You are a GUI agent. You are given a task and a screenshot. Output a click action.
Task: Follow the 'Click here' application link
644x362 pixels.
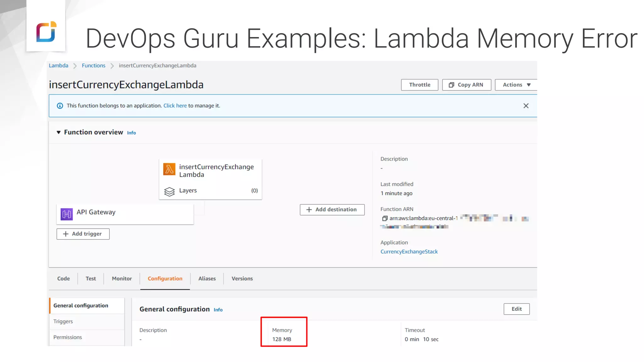[x=175, y=106]
